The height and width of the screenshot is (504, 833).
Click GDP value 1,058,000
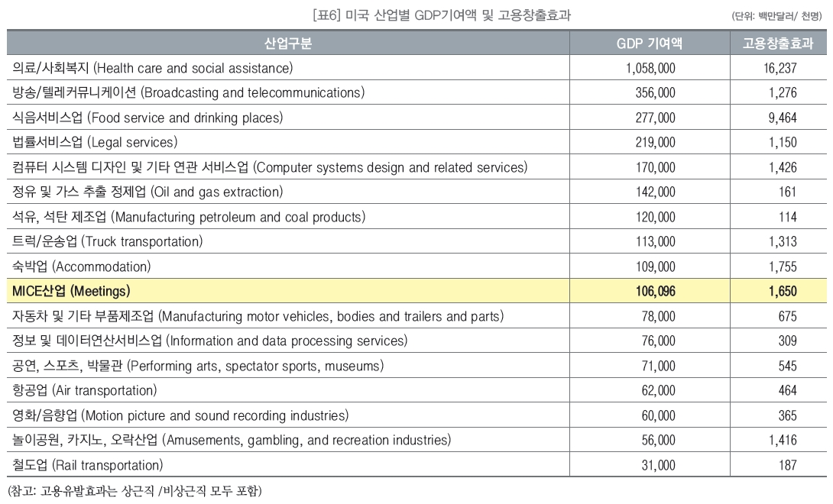point(651,68)
